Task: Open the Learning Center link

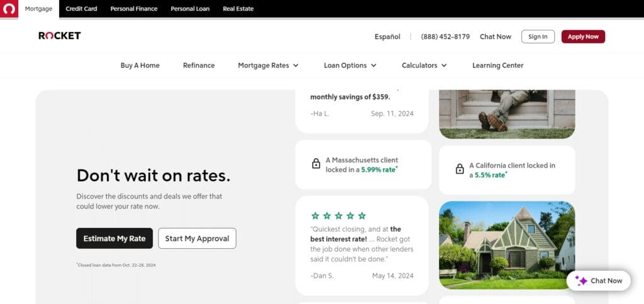Action: [x=498, y=65]
